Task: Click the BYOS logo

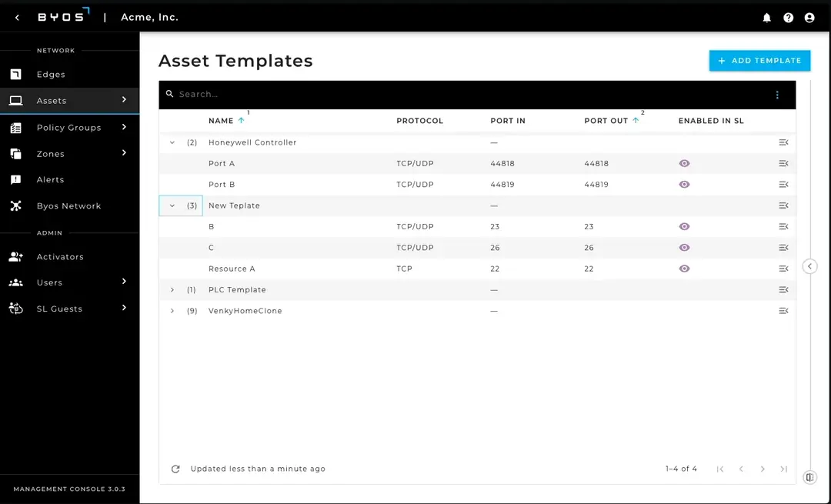Action: click(x=63, y=16)
